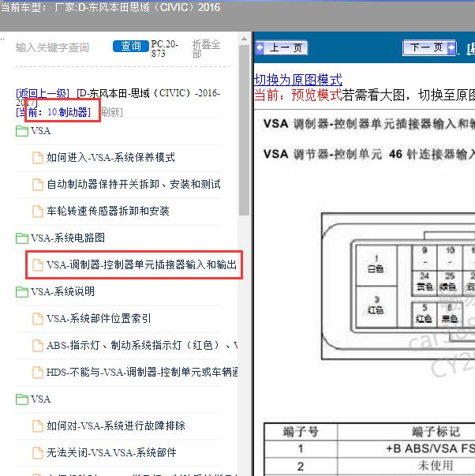Click terminal row 1 in table

(x=369, y=448)
